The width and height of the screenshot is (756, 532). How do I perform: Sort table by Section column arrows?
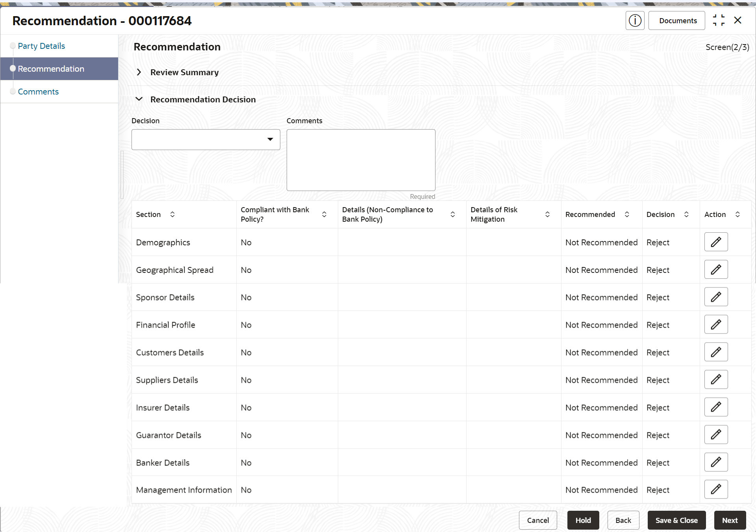172,214
